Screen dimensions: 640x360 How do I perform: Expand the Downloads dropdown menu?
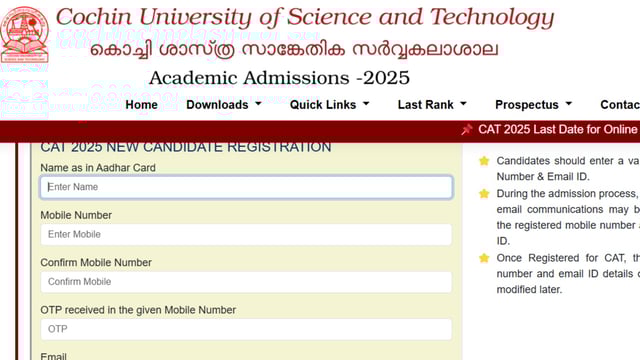[x=224, y=105]
